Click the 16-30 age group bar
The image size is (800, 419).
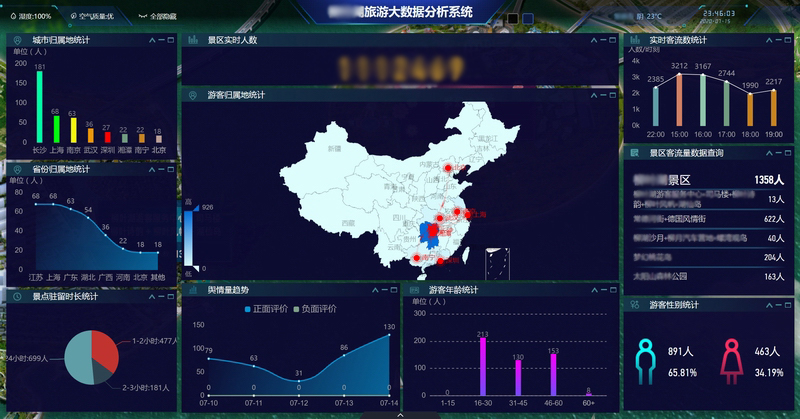[483, 367]
